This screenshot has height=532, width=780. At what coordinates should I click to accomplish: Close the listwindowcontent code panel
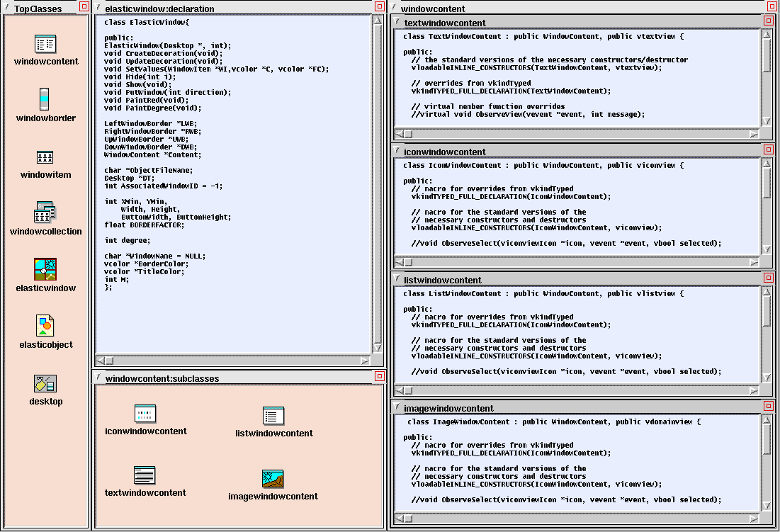[x=768, y=278]
